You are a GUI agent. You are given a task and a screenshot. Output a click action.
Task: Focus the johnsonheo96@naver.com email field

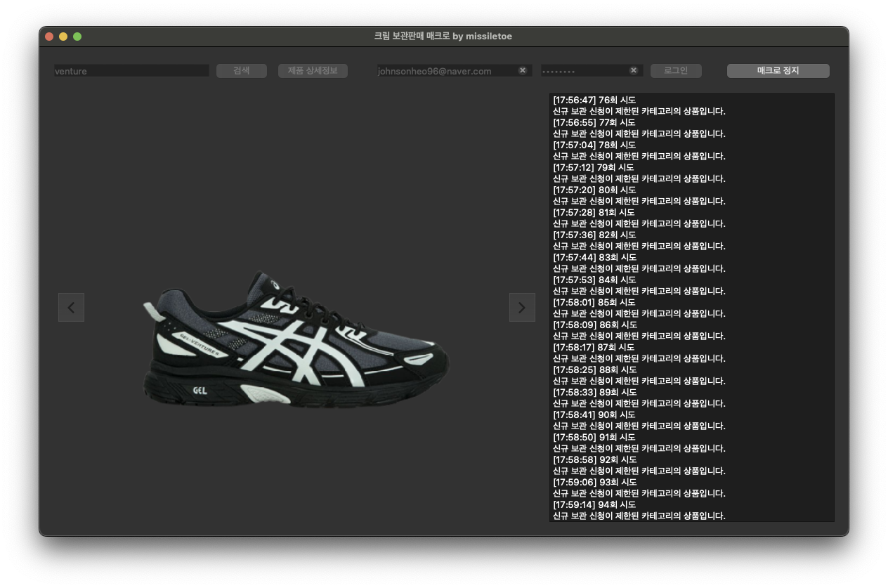tap(454, 71)
